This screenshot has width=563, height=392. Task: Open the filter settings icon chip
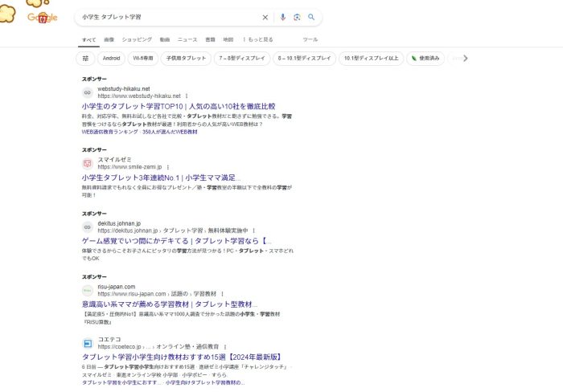[85, 58]
